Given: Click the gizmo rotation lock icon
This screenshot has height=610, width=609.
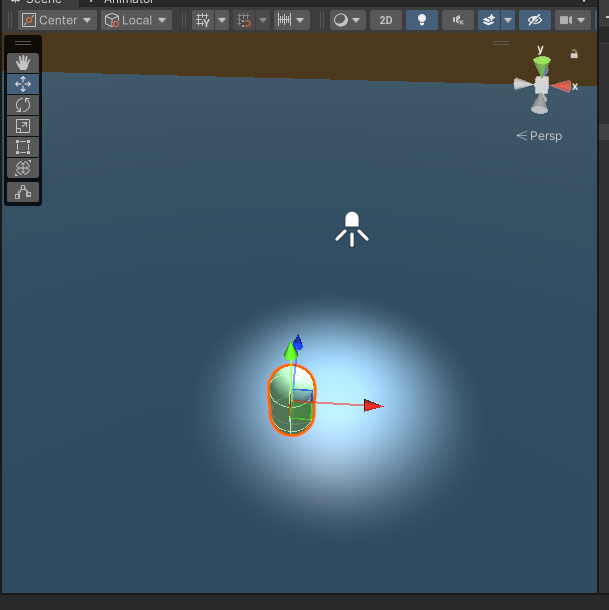Looking at the screenshot, I should [x=574, y=54].
